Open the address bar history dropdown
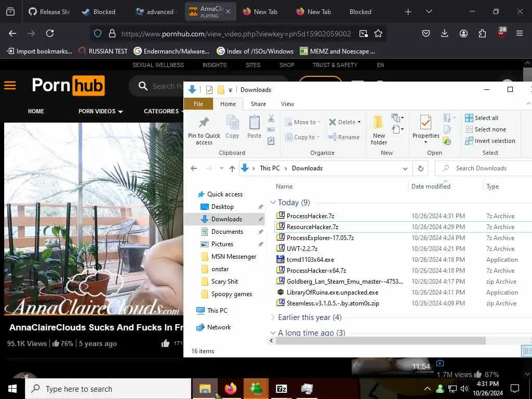The width and height of the screenshot is (532, 399). 405,169
